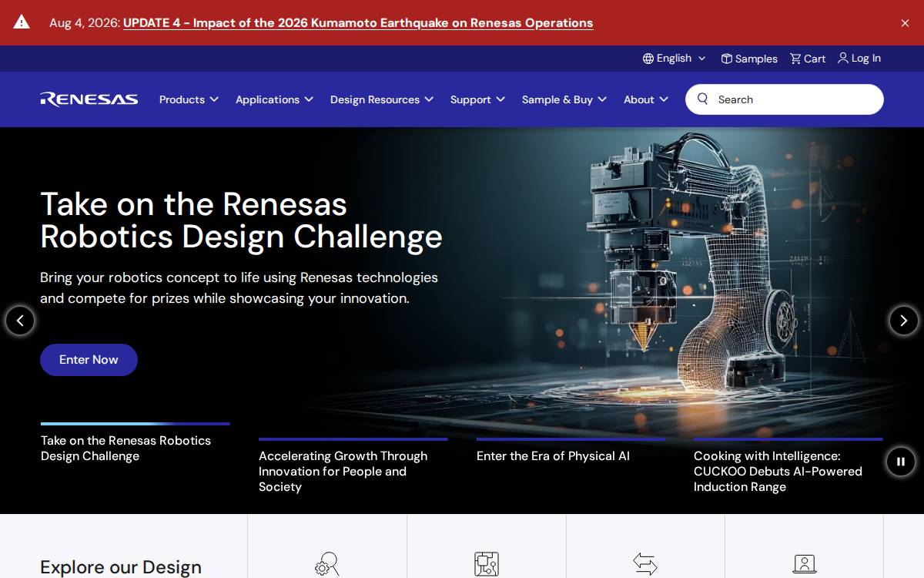Dismiss the red earthquake alert banner
The width and height of the screenshot is (924, 578).
(905, 23)
